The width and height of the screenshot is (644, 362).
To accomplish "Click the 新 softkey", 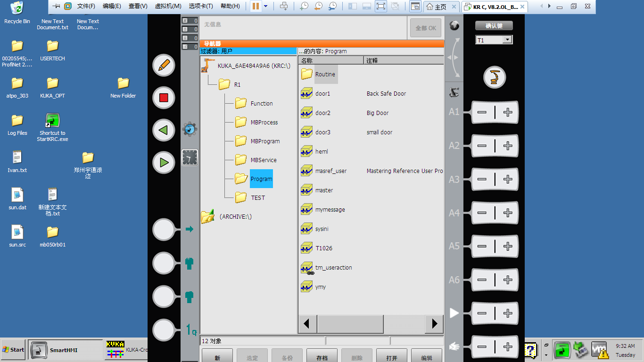I will 217,355.
